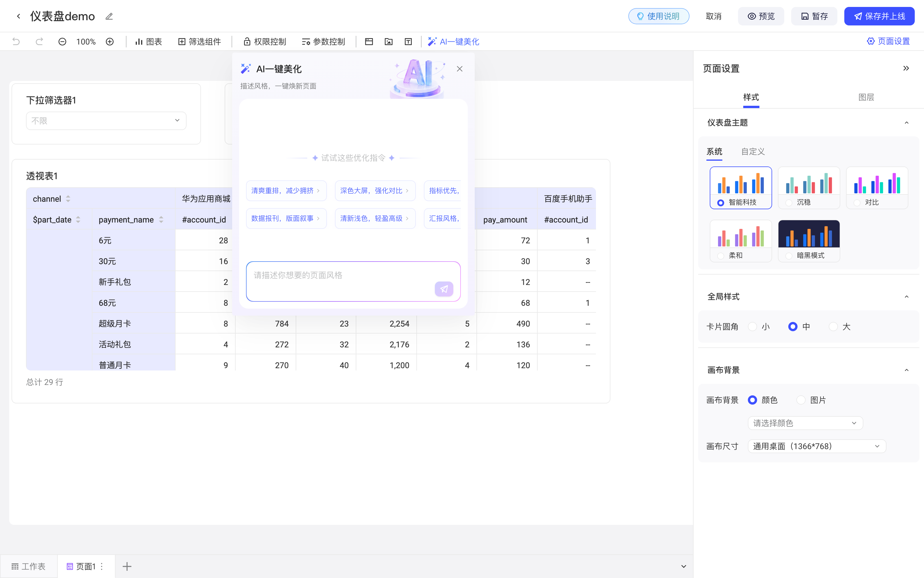Undo the last action

coord(16,41)
